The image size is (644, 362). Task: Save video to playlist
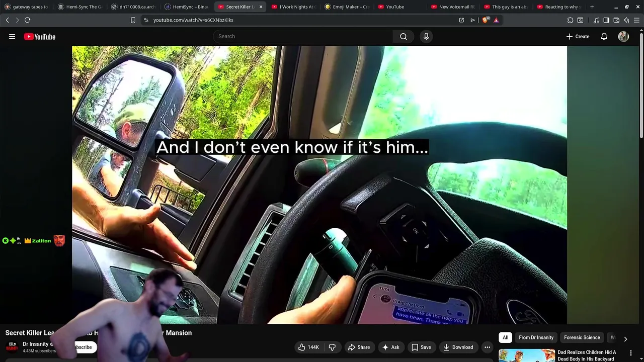pyautogui.click(x=421, y=347)
